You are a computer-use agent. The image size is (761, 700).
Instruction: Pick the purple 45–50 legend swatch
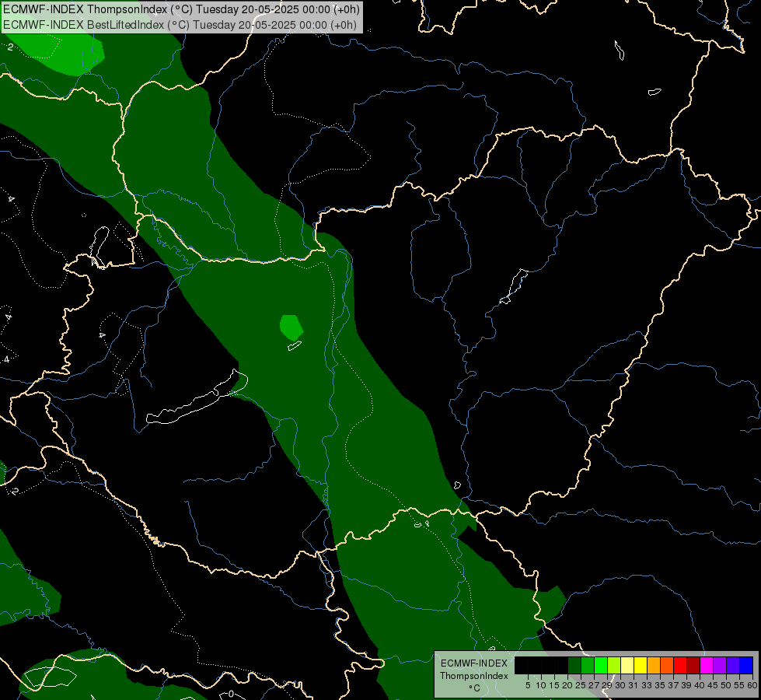719,665
